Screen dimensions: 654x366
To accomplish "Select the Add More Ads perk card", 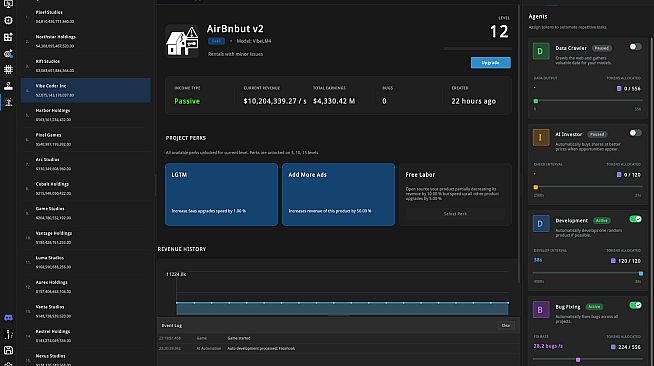I will pos(338,194).
